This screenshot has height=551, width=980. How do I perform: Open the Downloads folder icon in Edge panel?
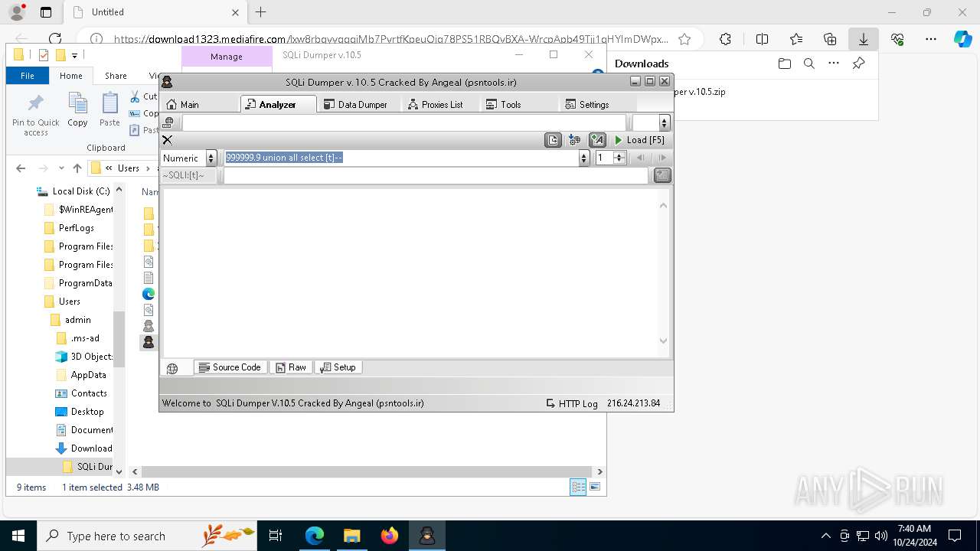[784, 64]
